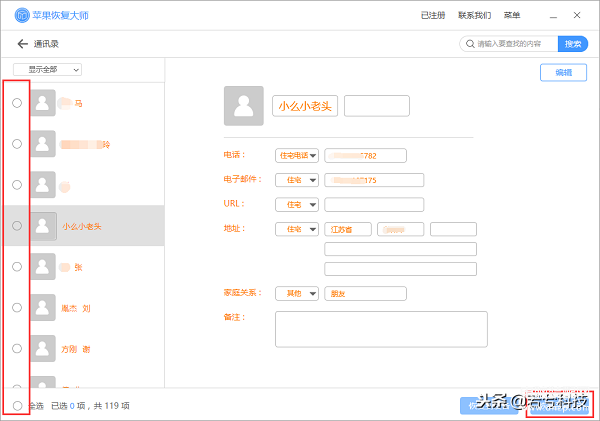Open the 菜单 menu in title bar
The height and width of the screenshot is (421, 600).
click(x=512, y=15)
